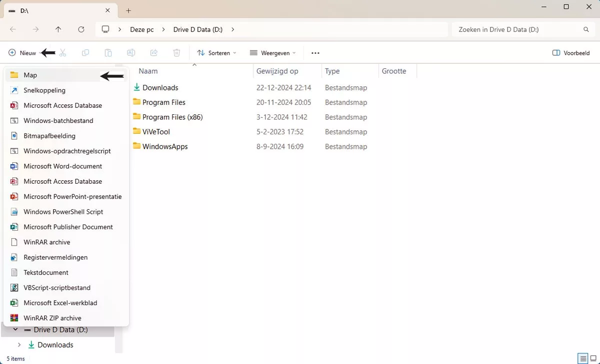Click the Zoeken in Drive D Data search field
The height and width of the screenshot is (364, 600).
point(522,29)
